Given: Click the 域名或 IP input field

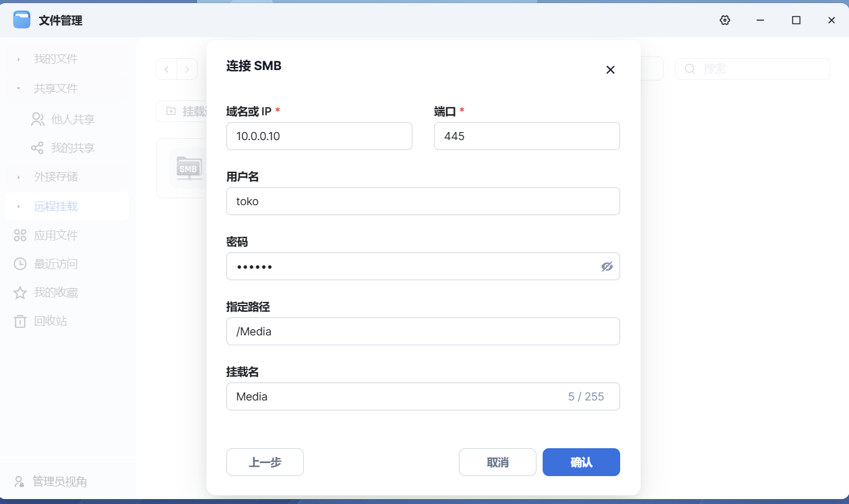Looking at the screenshot, I should (319, 136).
